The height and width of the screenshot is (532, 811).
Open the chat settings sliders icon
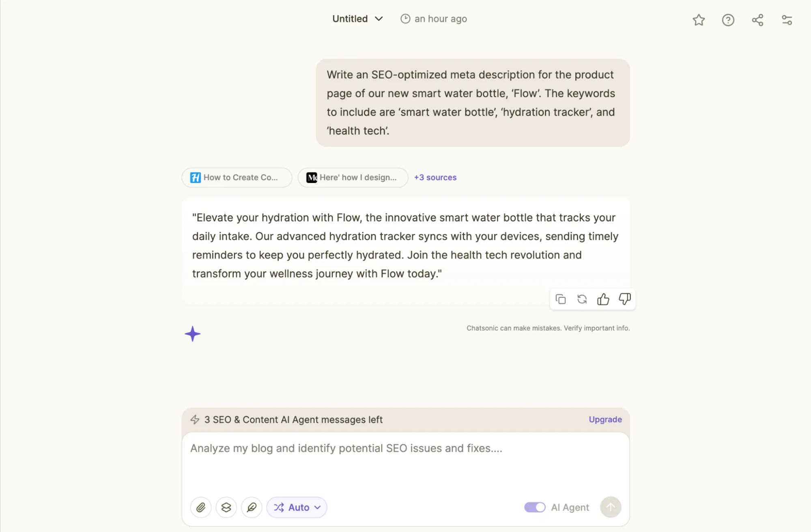787,20
